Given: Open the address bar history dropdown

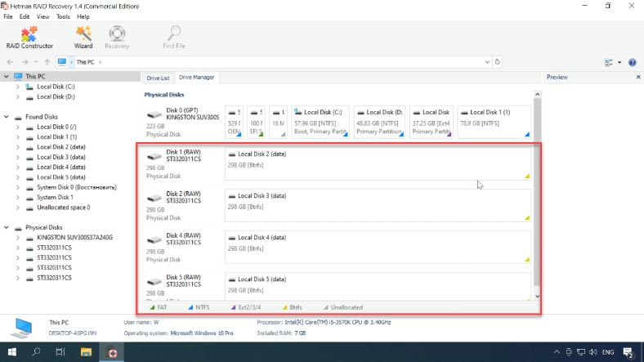Looking at the screenshot, I should [487, 62].
